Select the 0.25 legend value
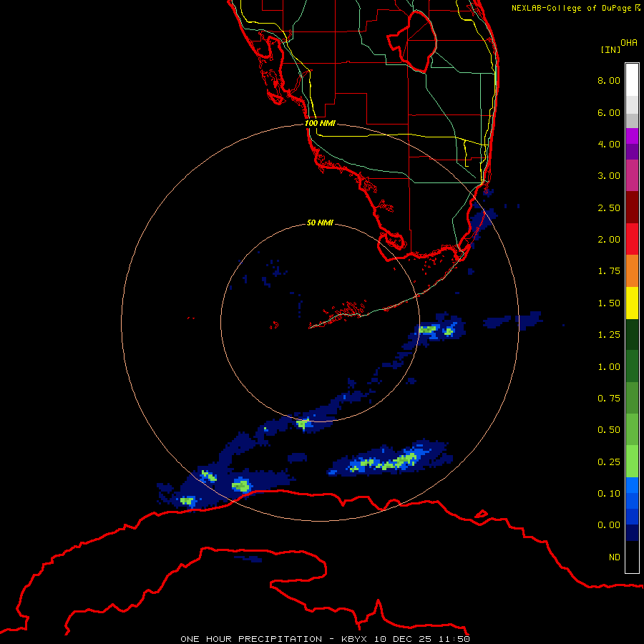Viewport: 644px width, 644px height. 609,462
